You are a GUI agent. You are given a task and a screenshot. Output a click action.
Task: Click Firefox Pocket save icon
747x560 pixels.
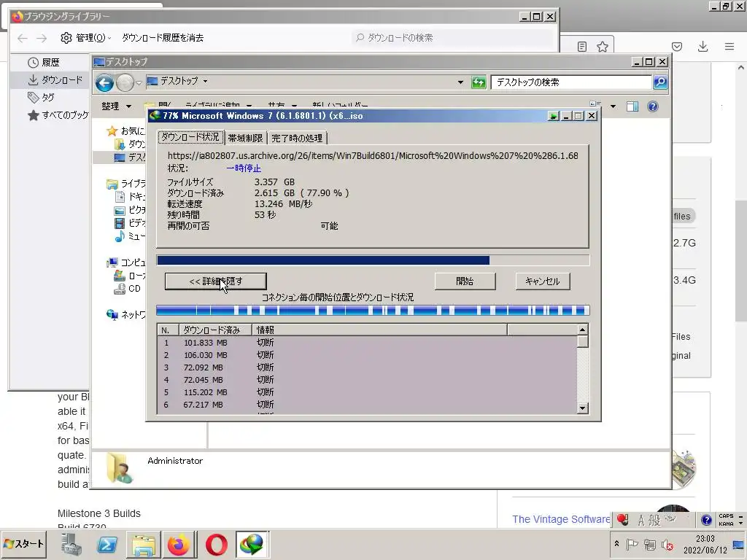click(677, 46)
